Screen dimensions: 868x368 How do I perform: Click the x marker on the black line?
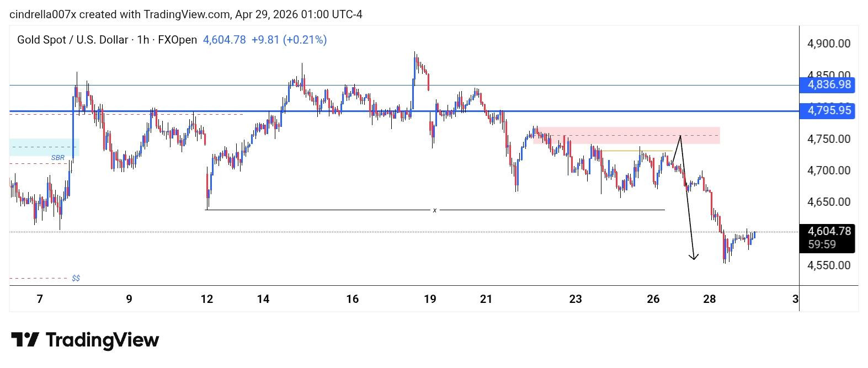pyautogui.click(x=435, y=210)
